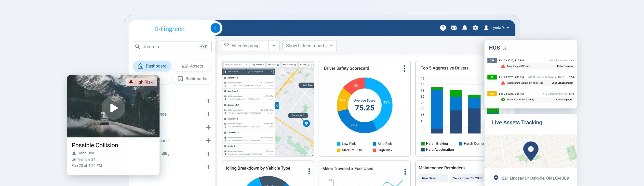The height and width of the screenshot is (186, 644).
Task: Tick the Skid Steer 8 checkbox
Action: (225, 91)
